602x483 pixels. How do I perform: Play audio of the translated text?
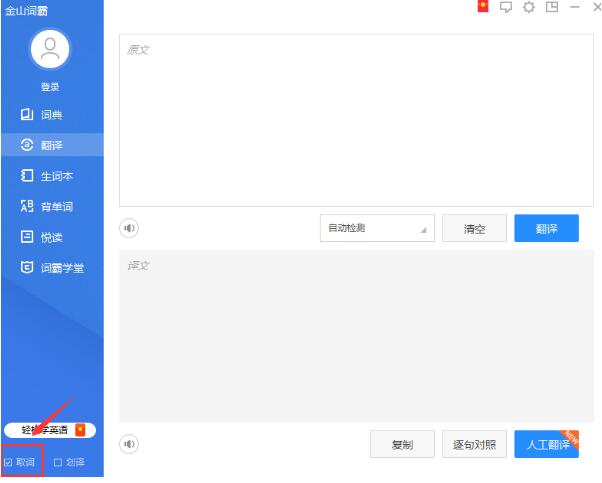click(x=129, y=444)
